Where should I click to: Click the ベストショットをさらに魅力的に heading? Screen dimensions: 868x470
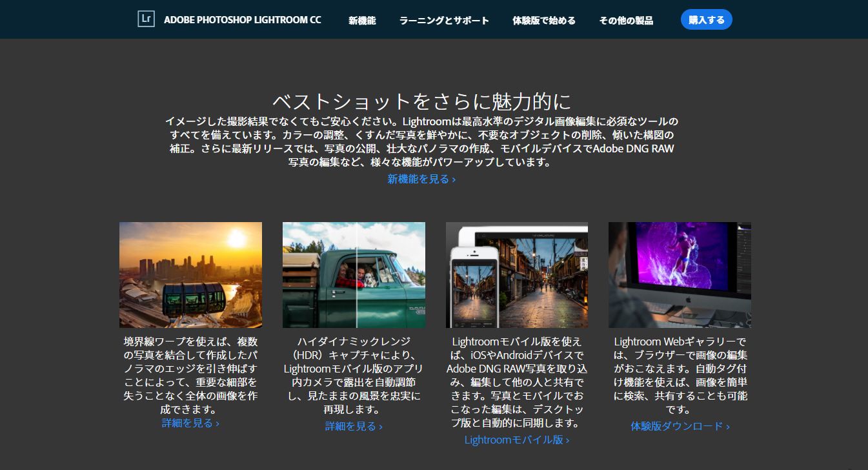click(421, 101)
